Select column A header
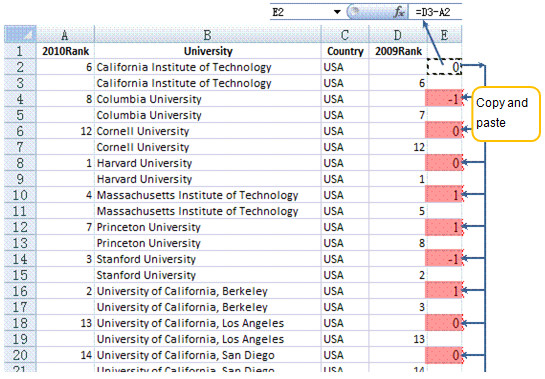This screenshot has height=379, width=545. (65, 35)
